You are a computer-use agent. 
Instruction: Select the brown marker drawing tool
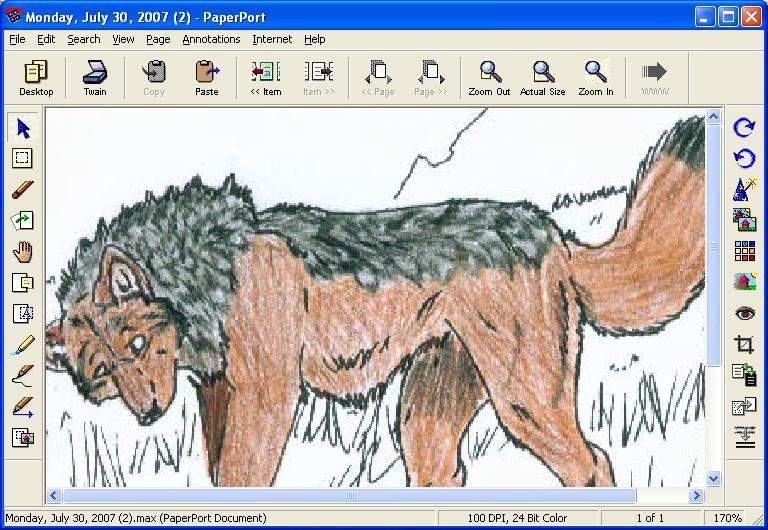(x=23, y=190)
